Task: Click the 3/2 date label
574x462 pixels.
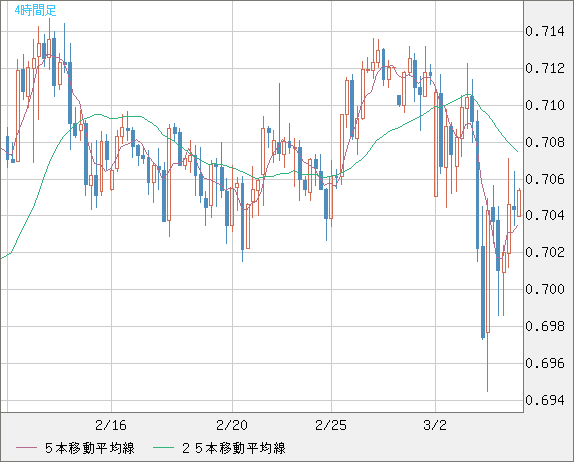Action: [x=435, y=425]
